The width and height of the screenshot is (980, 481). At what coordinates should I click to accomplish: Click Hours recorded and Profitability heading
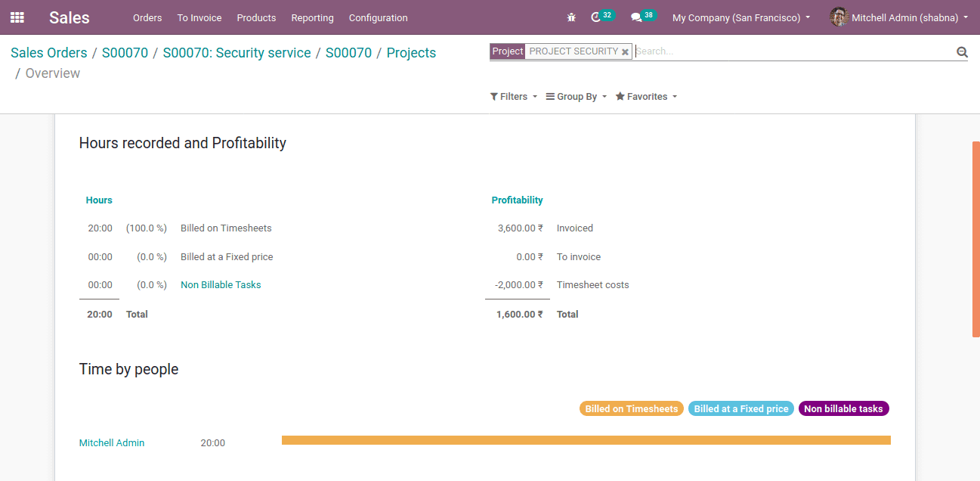point(183,143)
